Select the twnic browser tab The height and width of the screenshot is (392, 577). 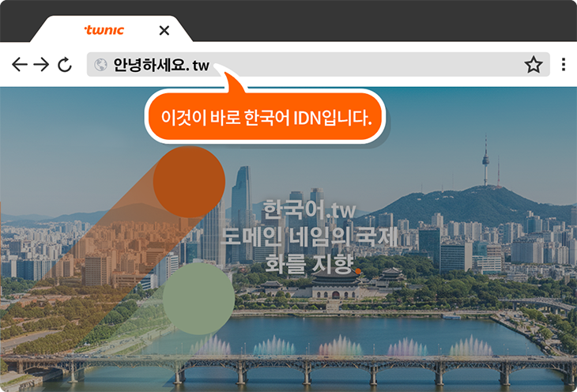click(x=104, y=31)
